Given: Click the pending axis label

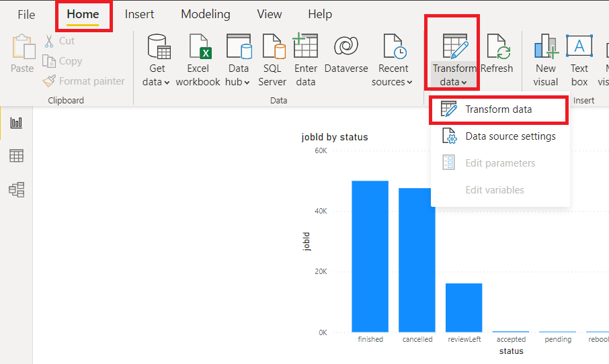Looking at the screenshot, I should point(558,339).
